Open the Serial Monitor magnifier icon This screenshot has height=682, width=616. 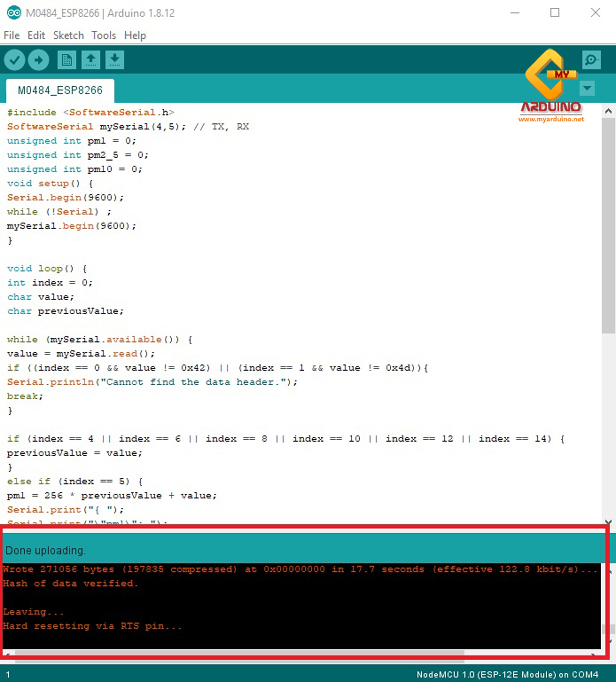coord(591,60)
